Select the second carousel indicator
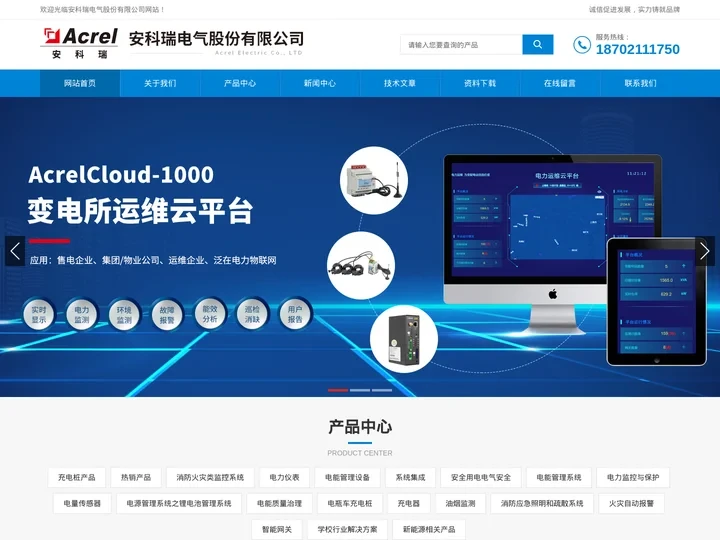The width and height of the screenshot is (720, 540). click(360, 390)
